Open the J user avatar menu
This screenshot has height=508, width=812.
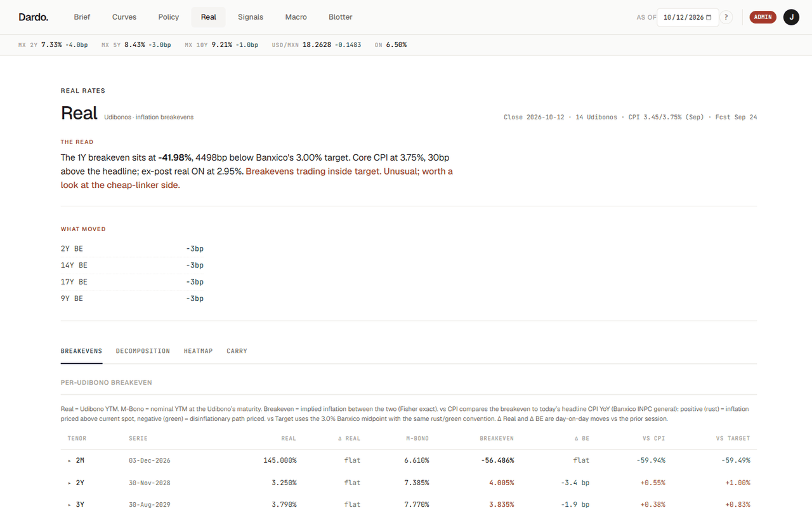(791, 17)
